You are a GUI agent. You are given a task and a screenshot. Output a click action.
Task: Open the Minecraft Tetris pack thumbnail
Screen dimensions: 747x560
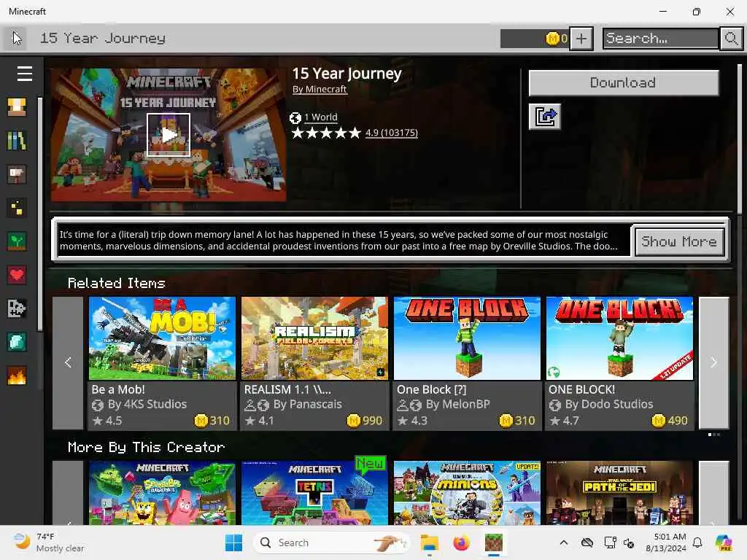[314, 493]
